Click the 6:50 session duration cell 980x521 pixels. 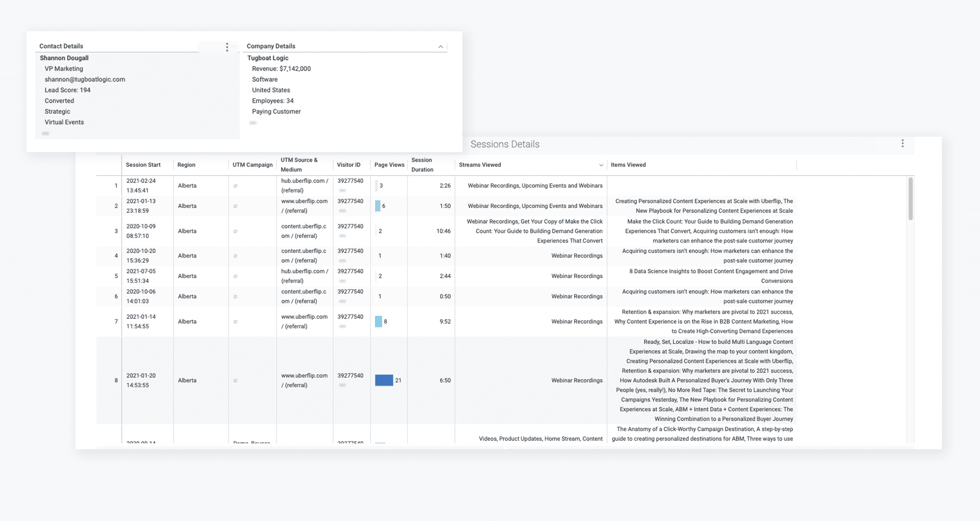[445, 380]
